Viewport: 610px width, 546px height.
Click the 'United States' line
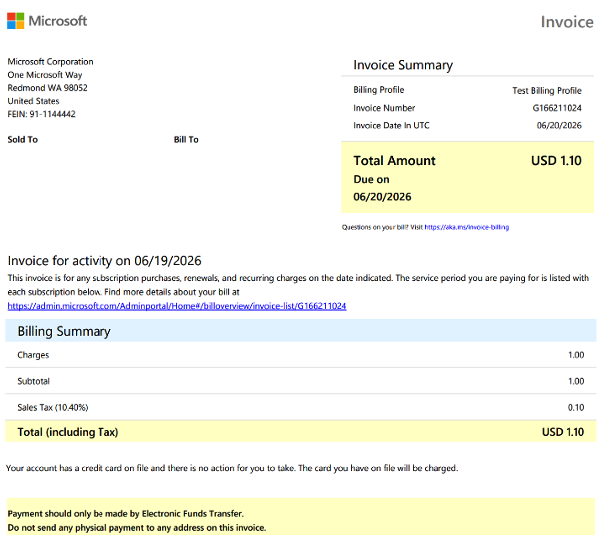coord(33,101)
